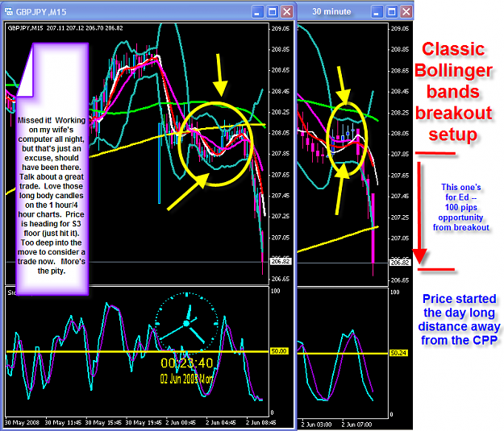Click the analog clock indicator on stochastic panel
Image resolution: width=504 pixels, height=431 pixels.
187,324
